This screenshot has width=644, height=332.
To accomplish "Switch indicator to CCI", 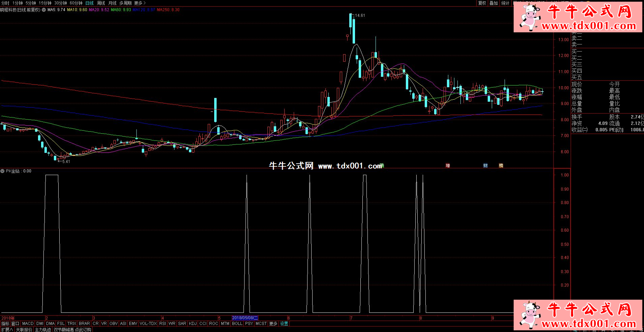I will (203, 324).
